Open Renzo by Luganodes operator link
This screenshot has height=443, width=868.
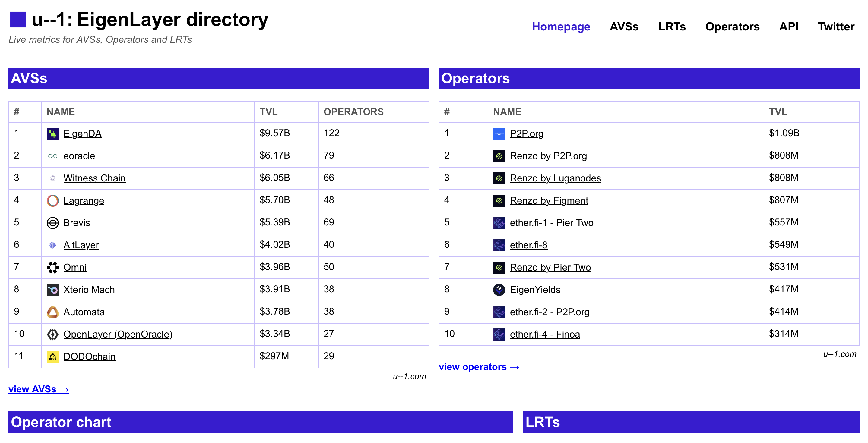[555, 178]
